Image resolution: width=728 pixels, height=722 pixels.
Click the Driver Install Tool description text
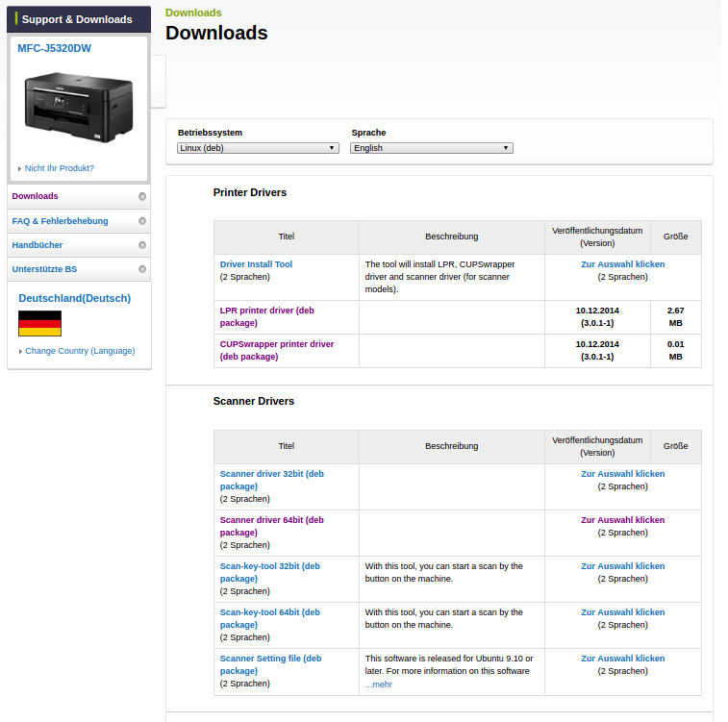(439, 277)
